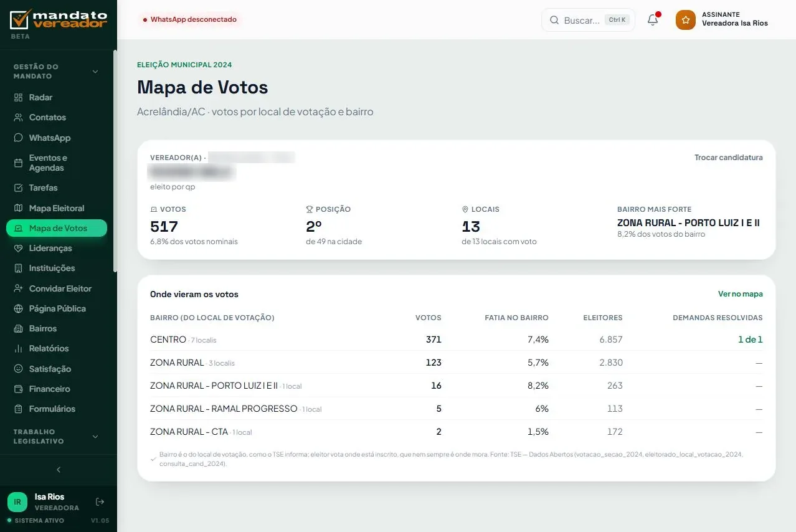This screenshot has height=532, width=796.
Task: Click the VOTOS column header
Action: tap(429, 318)
